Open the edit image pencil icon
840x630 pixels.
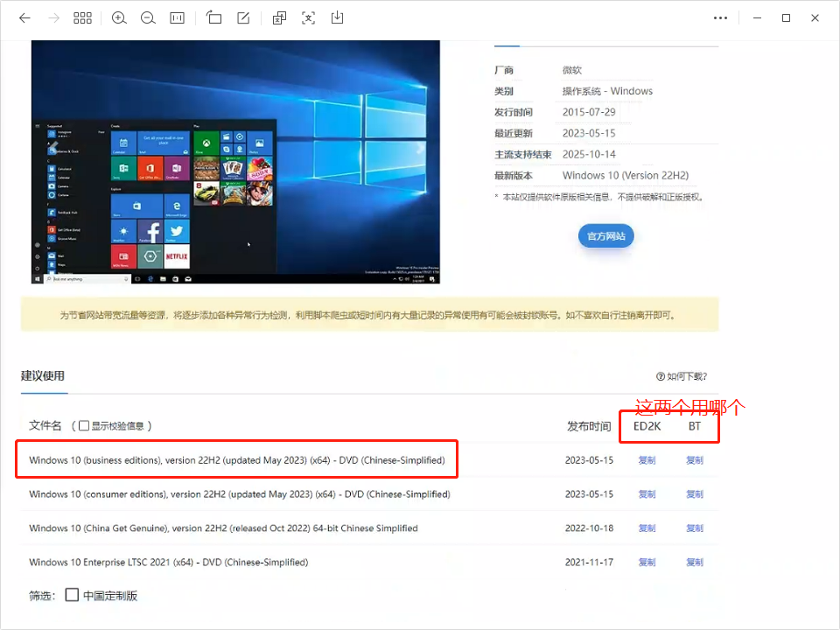click(243, 18)
